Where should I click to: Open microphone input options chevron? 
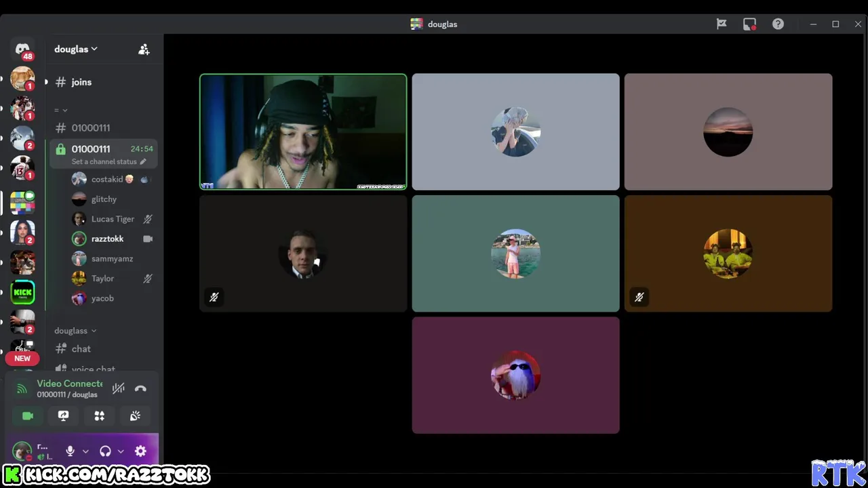pos(85,451)
